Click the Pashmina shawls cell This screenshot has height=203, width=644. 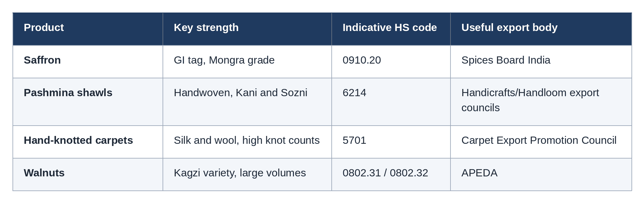(x=88, y=102)
